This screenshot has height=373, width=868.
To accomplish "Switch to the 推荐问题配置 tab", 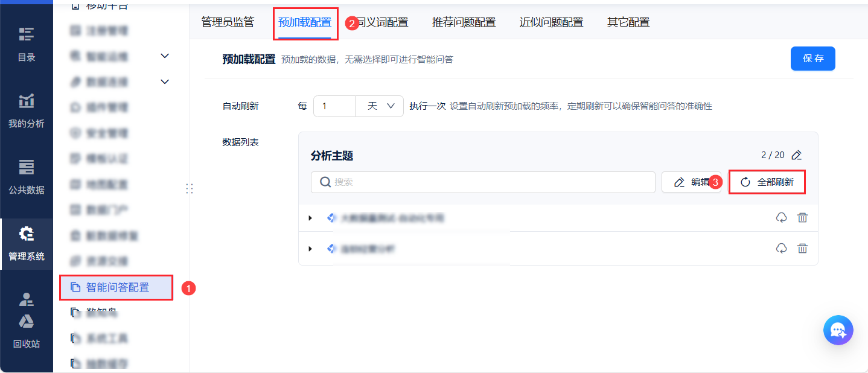I will click(x=464, y=23).
